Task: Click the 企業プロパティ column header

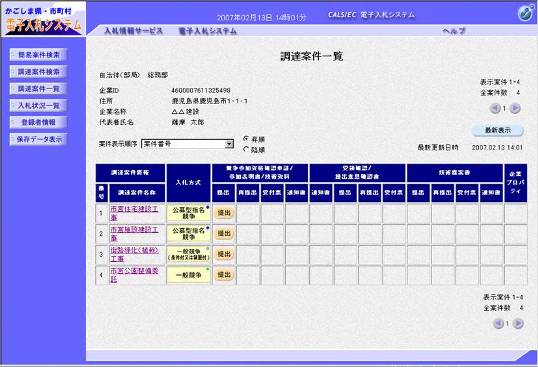Action: 515,183
